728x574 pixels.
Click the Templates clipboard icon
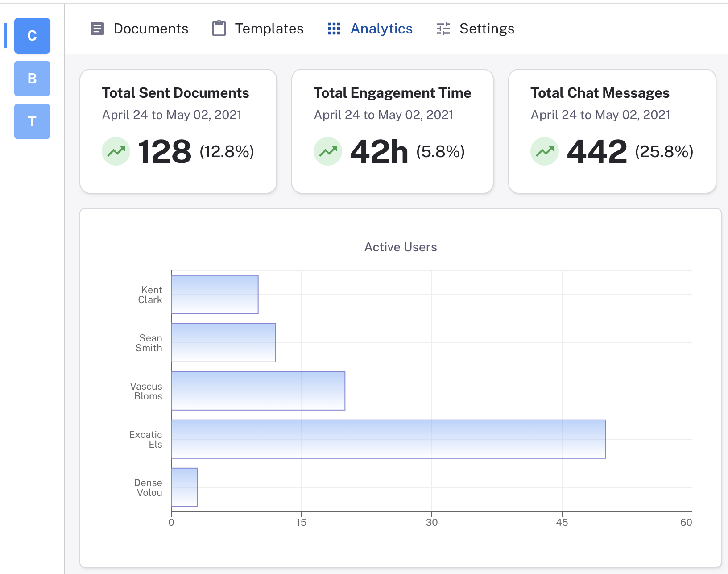tap(219, 28)
